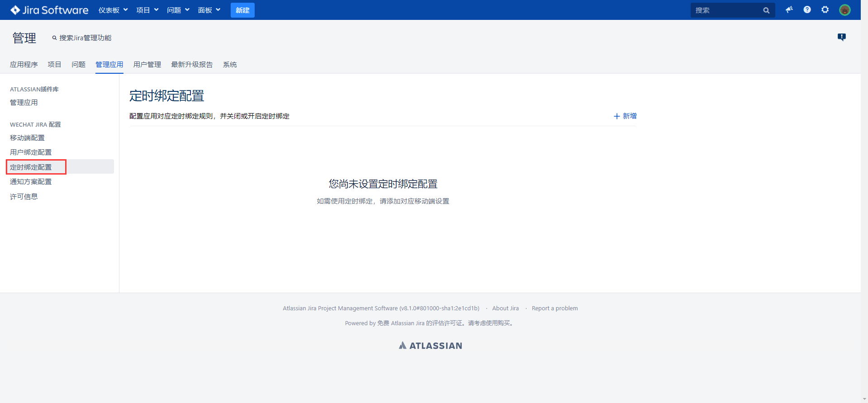Expand the 问题 dropdown menu
Image resolution: width=868 pixels, height=403 pixels.
(178, 10)
